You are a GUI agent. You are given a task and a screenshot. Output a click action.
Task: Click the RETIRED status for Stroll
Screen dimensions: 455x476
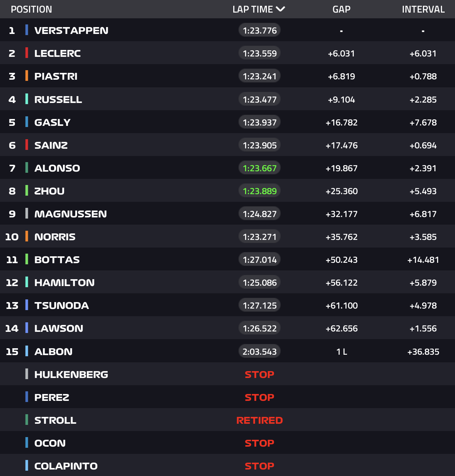click(260, 420)
